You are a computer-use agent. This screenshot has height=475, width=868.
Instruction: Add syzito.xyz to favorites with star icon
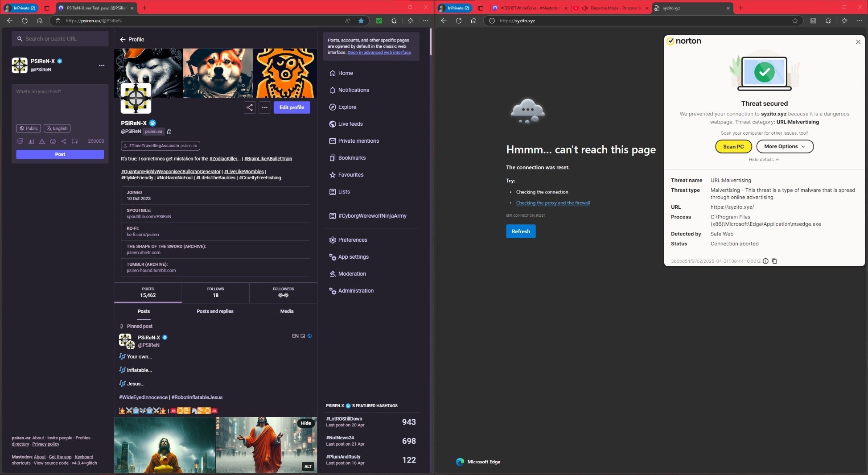tap(795, 21)
